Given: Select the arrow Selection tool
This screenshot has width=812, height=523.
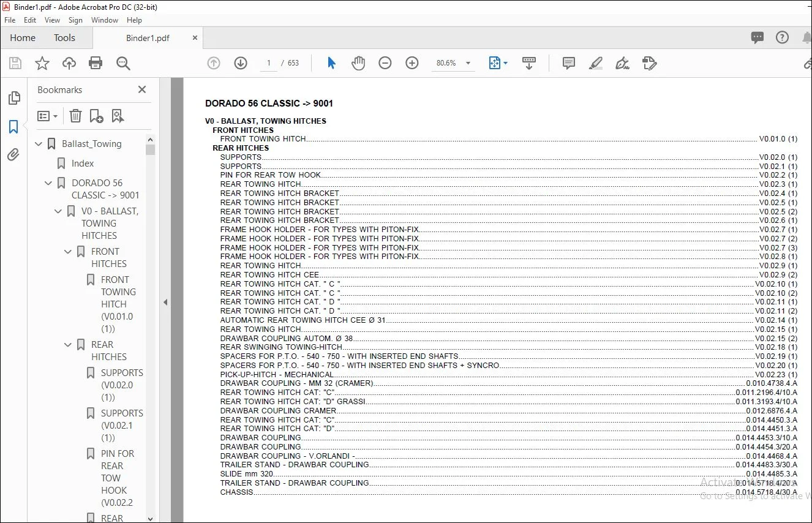Looking at the screenshot, I should point(331,63).
